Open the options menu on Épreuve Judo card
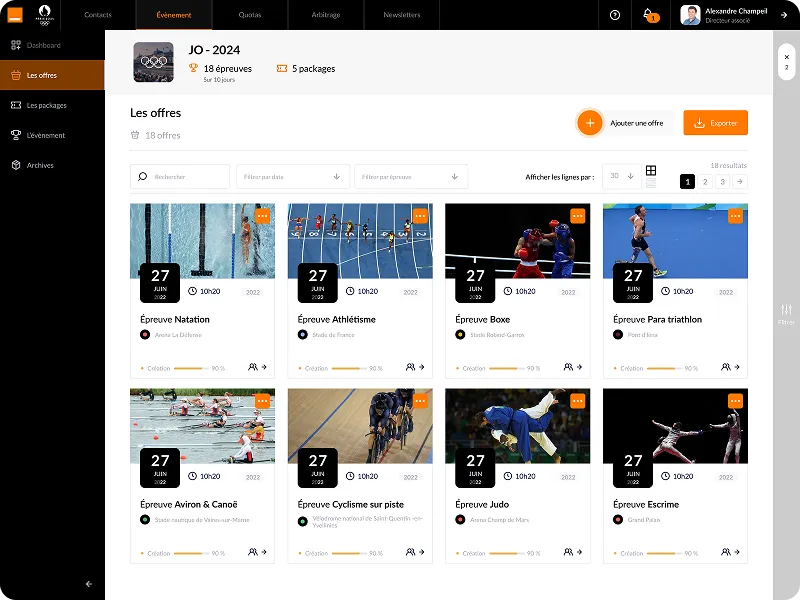 (x=578, y=401)
